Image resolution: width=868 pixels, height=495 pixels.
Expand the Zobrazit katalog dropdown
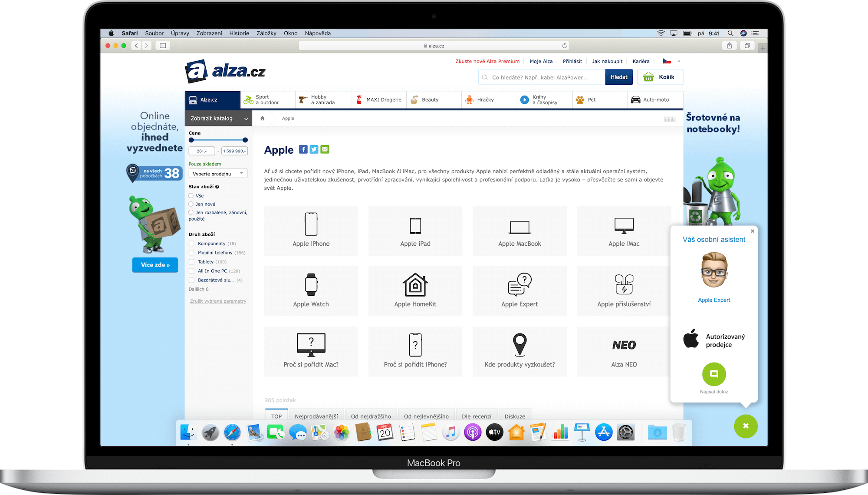click(218, 119)
